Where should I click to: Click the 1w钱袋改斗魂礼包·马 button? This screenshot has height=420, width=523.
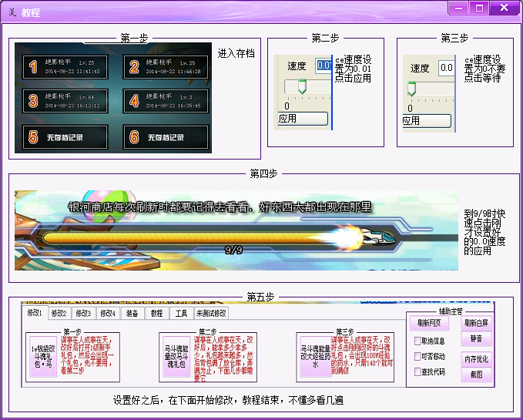(x=43, y=357)
